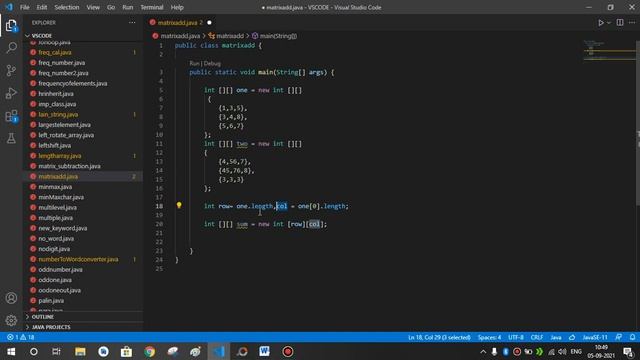Open the File menu
640x360 pixels.
click(x=24, y=7)
